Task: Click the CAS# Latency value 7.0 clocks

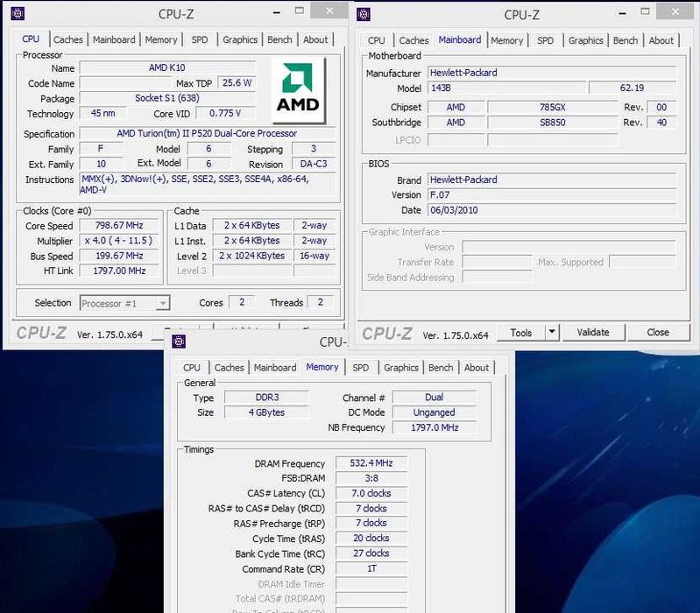Action: coord(371,493)
